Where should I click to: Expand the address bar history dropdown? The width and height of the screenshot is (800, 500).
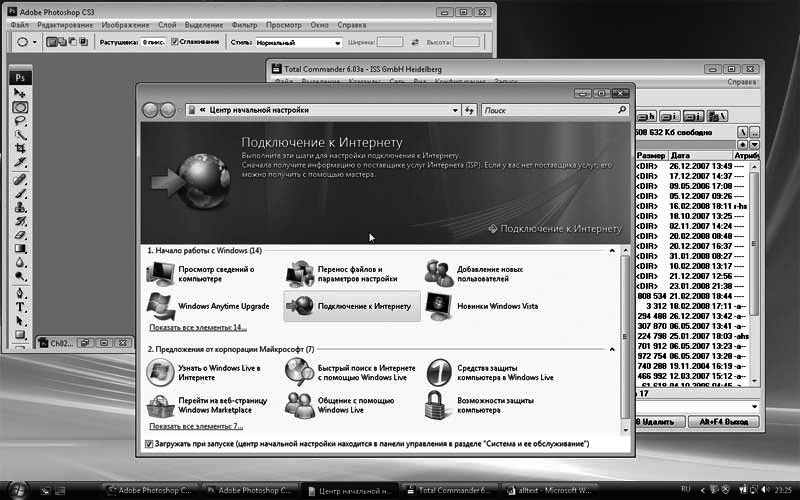pos(455,110)
